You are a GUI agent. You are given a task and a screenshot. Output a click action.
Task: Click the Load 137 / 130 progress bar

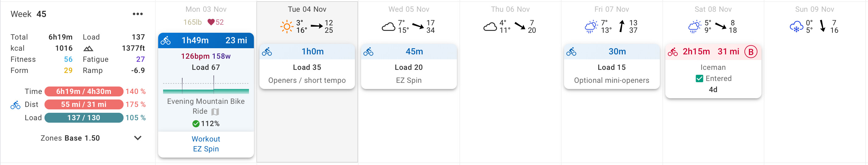tap(84, 117)
